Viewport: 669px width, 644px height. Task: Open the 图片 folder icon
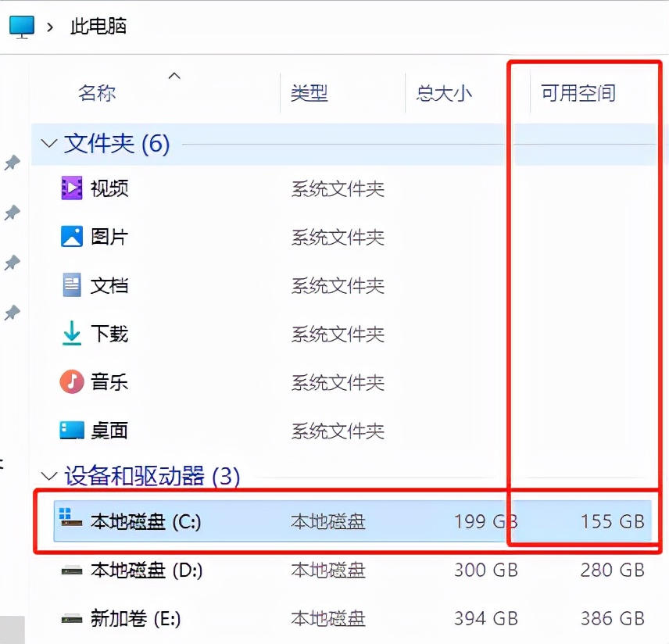point(73,237)
